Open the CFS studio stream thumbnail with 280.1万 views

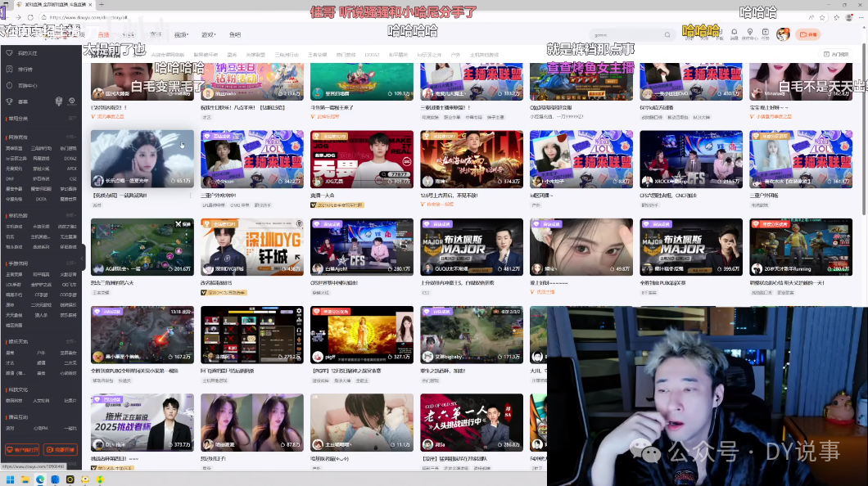(362, 246)
